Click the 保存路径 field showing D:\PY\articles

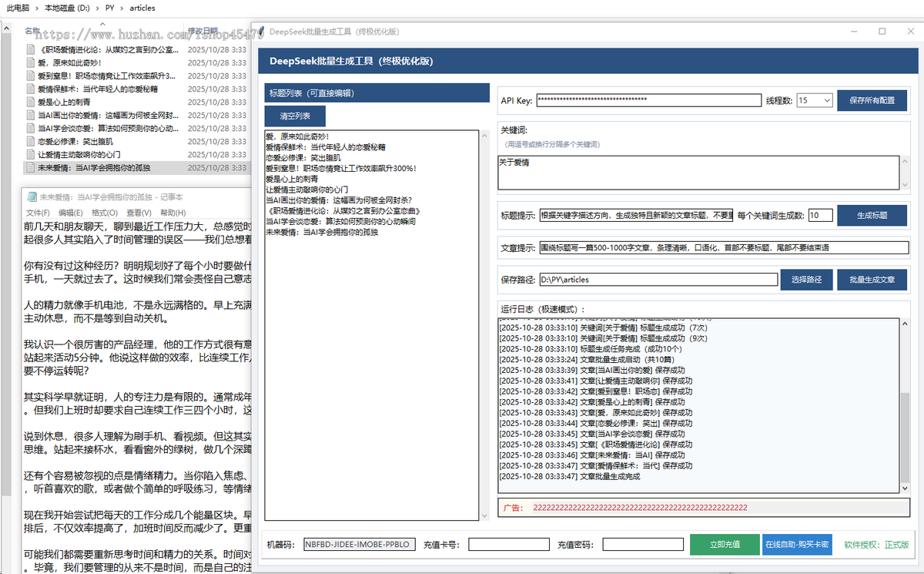click(658, 280)
